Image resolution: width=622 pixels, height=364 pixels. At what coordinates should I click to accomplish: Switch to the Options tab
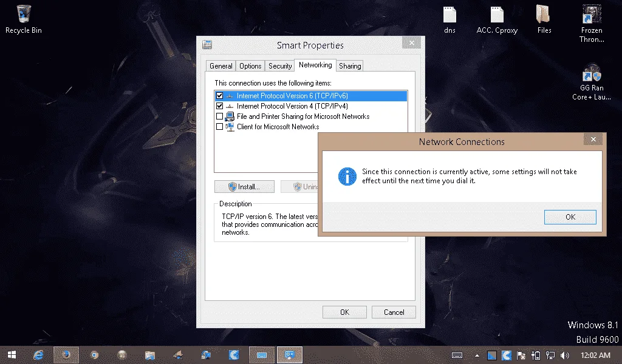click(250, 66)
